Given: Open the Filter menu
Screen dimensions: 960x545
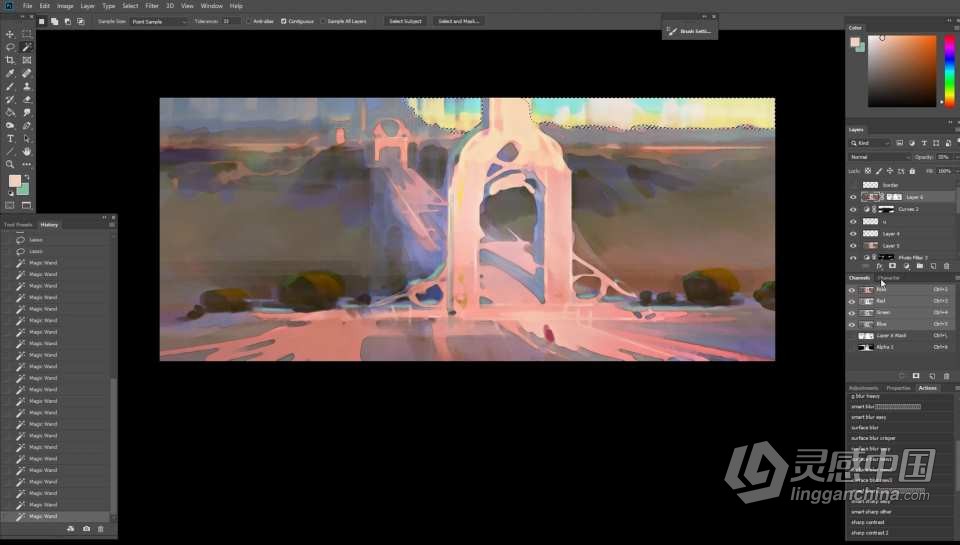Looking at the screenshot, I should coord(152,6).
